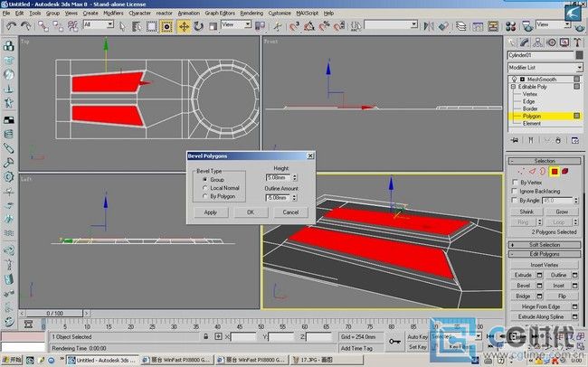Click the Align tool icon

443,26
